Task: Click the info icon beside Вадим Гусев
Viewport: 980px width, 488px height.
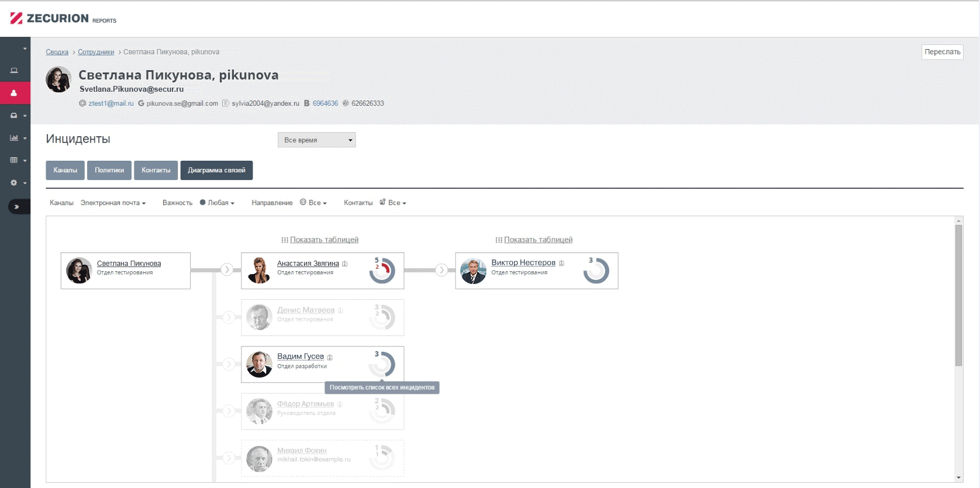Action: click(x=330, y=357)
